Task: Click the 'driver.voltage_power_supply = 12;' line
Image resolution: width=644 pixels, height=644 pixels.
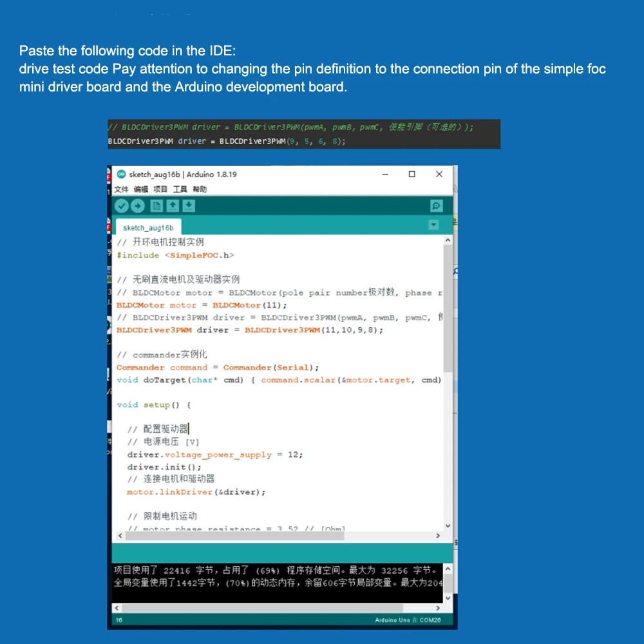Action: coord(215,455)
